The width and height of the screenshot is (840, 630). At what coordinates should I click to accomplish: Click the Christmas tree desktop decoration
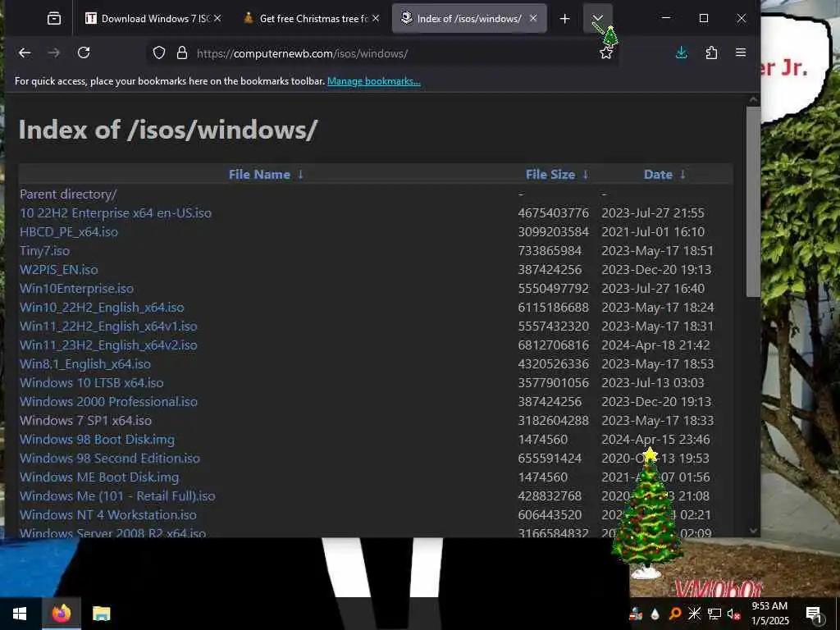tap(646, 514)
